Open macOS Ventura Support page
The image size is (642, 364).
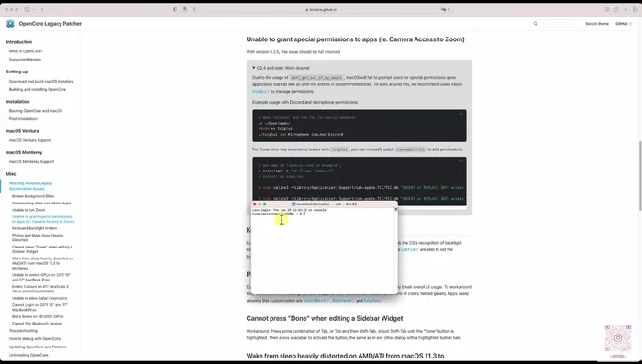click(30, 140)
